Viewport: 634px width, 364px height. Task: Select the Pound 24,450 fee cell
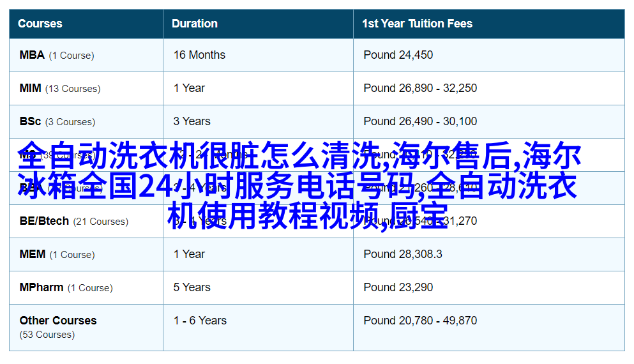point(398,55)
